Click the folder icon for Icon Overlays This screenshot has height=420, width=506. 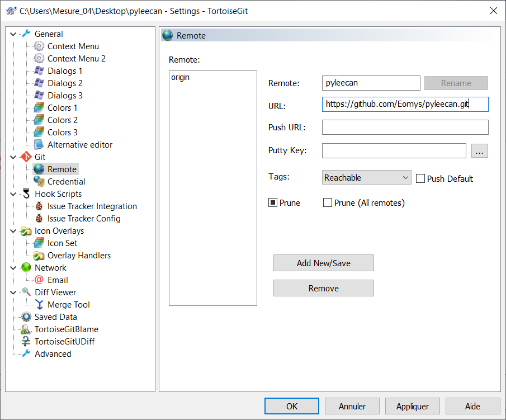[26, 231]
